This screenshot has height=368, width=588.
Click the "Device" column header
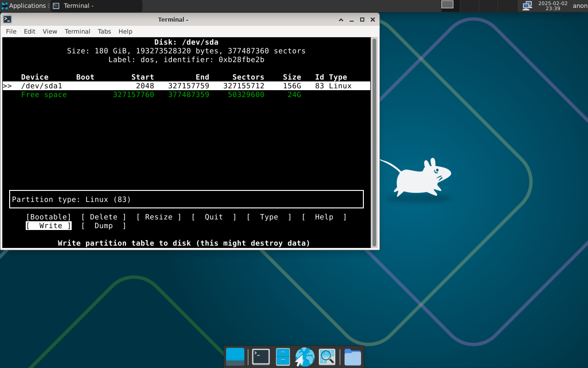pyautogui.click(x=35, y=77)
